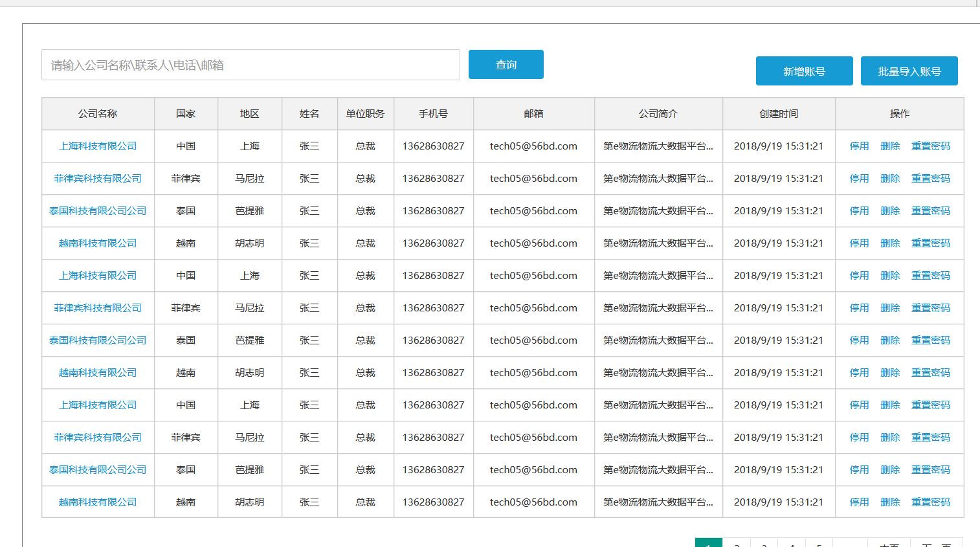Open the first 泰国科技有限公司公司 link

point(98,211)
